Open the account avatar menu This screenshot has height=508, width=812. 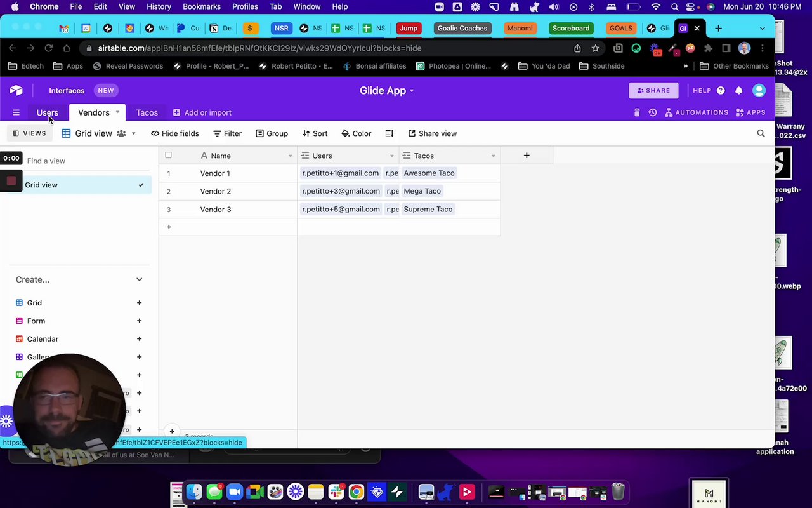(x=759, y=90)
